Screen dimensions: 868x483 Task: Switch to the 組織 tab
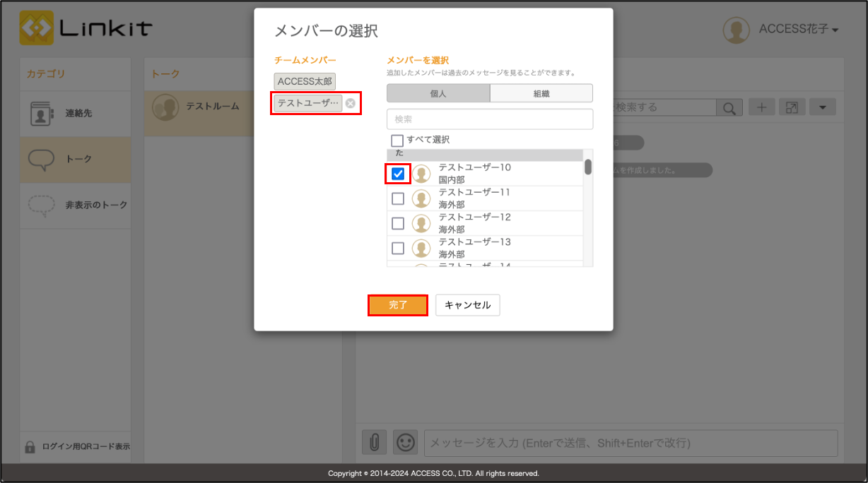(x=541, y=93)
